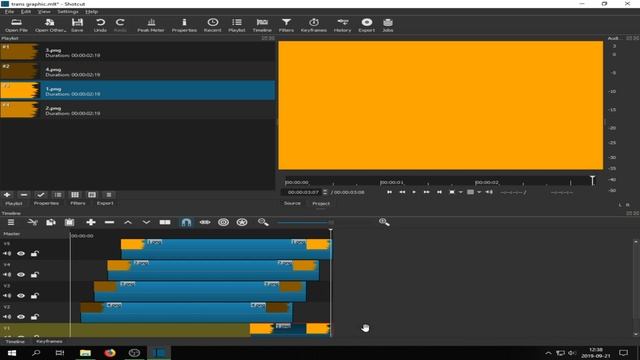
Task: Open the Jobs panel
Action: 388,25
